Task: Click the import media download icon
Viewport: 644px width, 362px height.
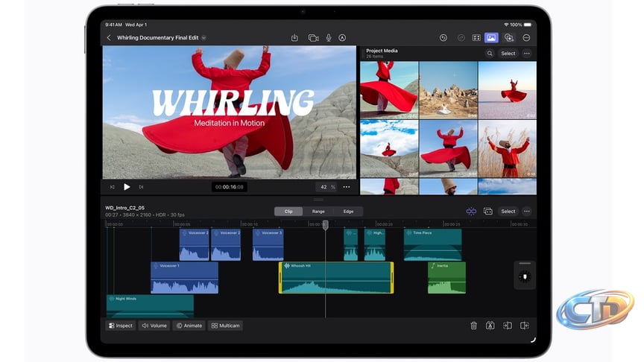Action: (294, 37)
